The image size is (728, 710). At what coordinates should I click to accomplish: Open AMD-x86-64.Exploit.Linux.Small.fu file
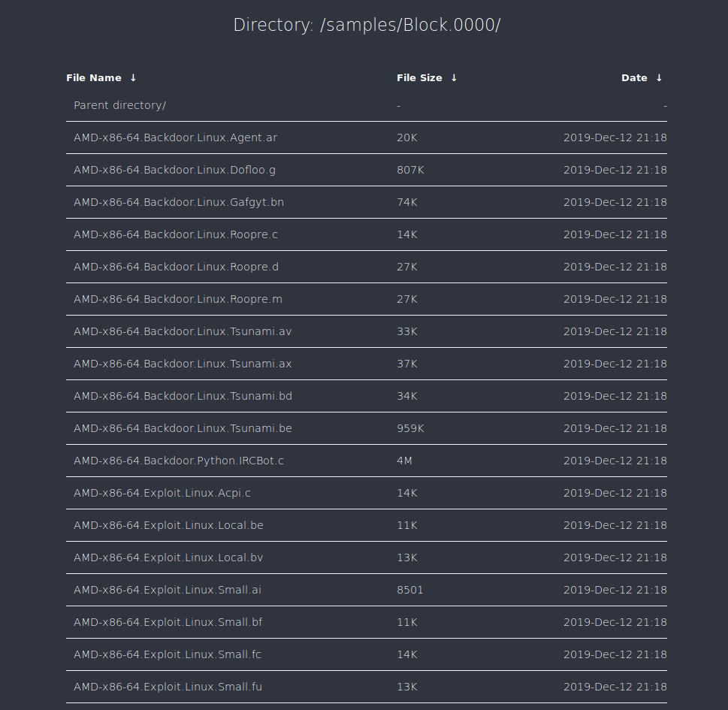click(168, 687)
